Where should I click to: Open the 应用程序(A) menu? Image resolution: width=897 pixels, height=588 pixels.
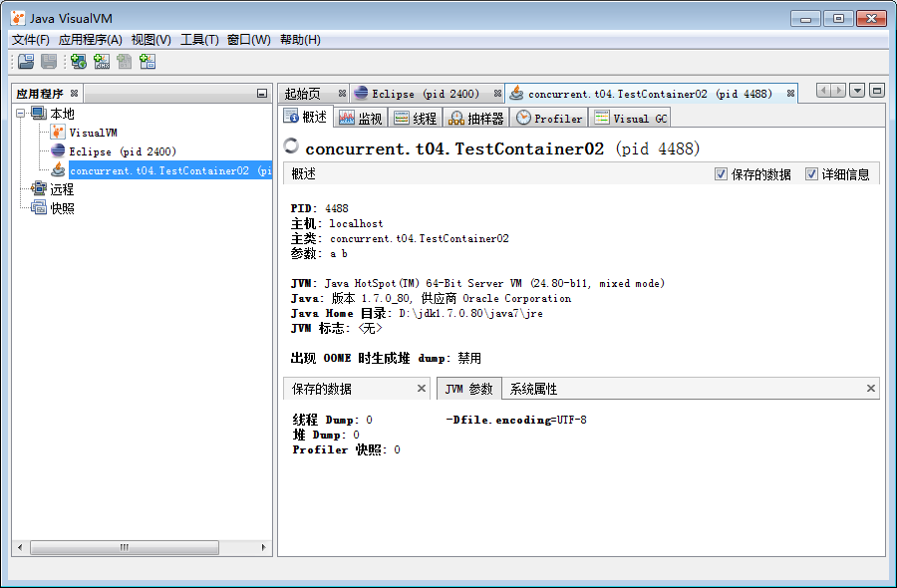click(91, 40)
